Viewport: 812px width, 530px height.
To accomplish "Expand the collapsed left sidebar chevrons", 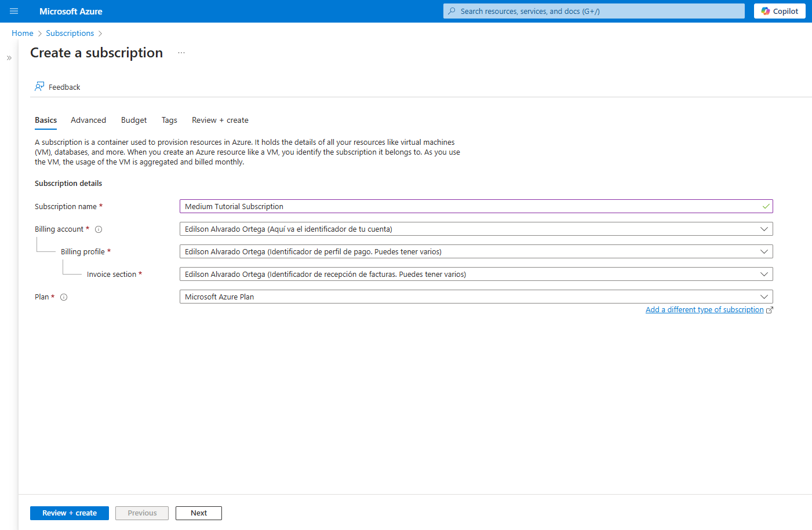I will [9, 58].
